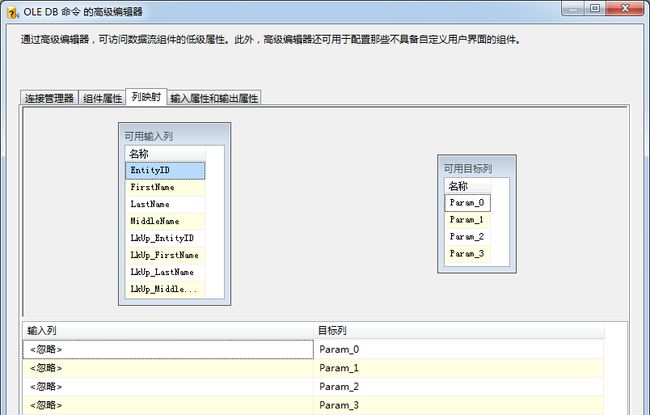Select LastName in available input columns

tap(165, 204)
